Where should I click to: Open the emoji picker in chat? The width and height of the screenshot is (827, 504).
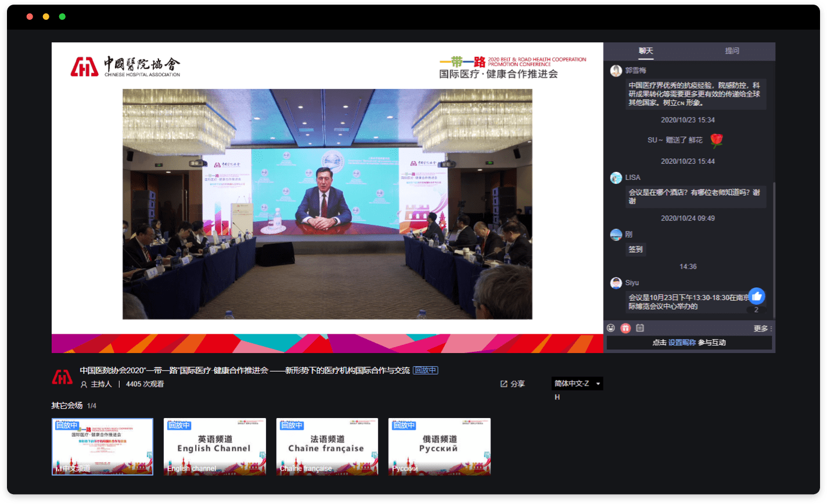tap(611, 328)
